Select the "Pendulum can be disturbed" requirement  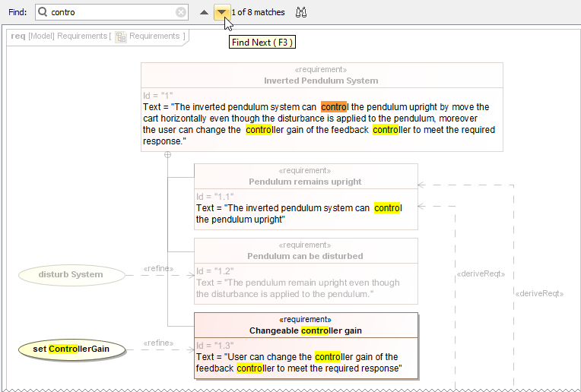[x=305, y=256]
